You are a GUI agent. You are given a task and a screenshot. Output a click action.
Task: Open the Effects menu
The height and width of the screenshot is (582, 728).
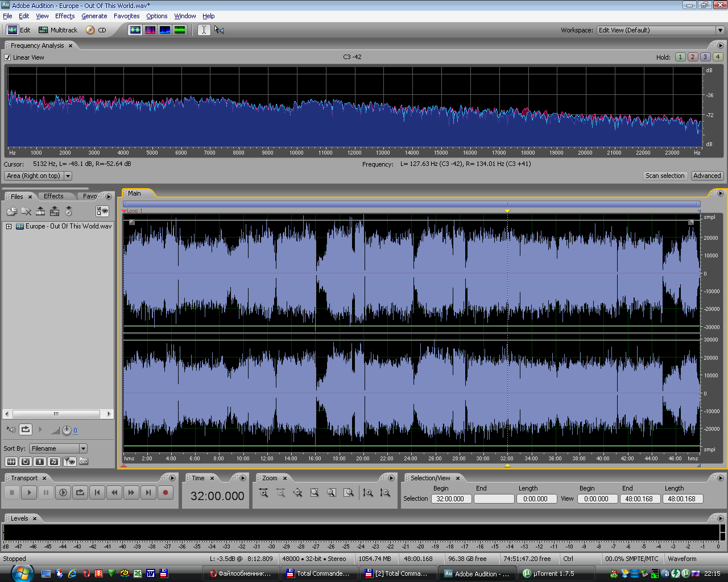point(65,16)
